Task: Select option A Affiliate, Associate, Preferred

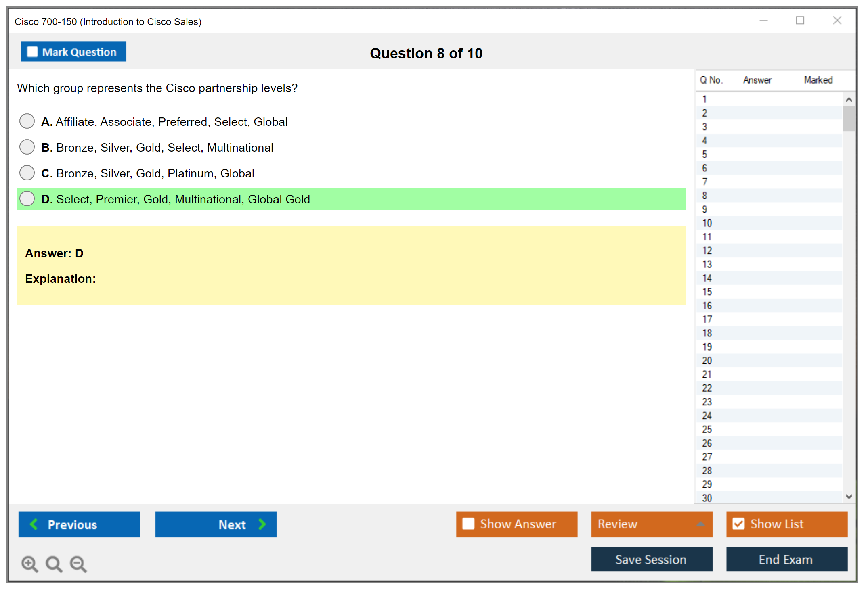Action: (27, 121)
